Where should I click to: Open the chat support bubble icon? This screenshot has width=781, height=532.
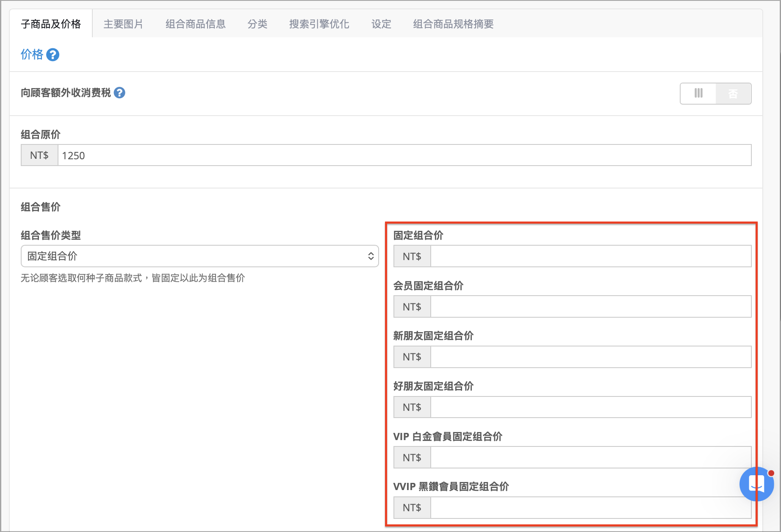point(756,484)
